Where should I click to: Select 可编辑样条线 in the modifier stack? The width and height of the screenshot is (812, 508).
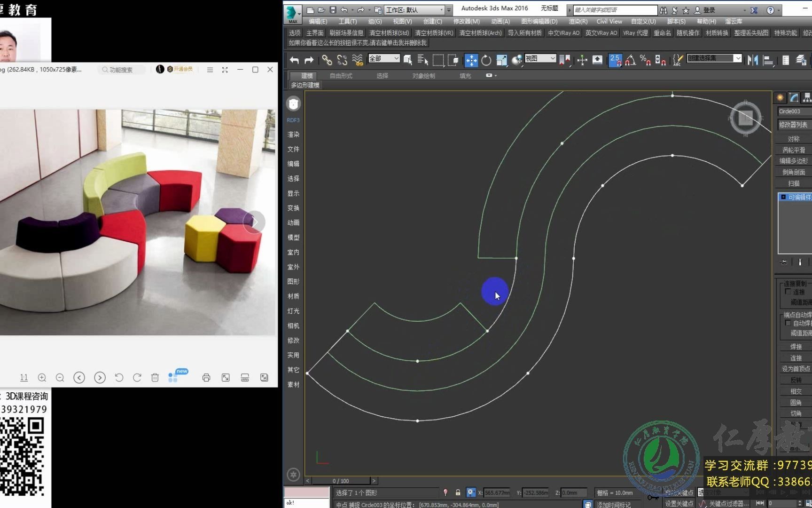pyautogui.click(x=797, y=197)
